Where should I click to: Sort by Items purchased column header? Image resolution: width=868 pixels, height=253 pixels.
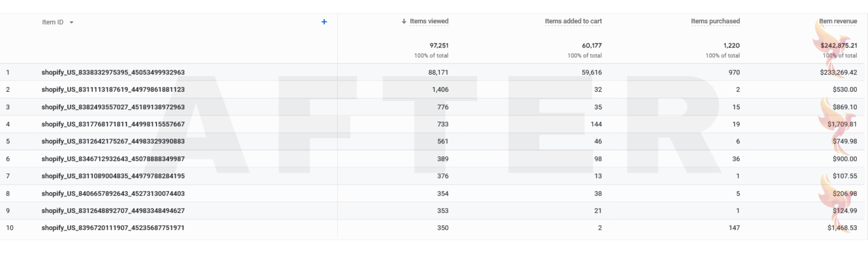click(x=715, y=21)
